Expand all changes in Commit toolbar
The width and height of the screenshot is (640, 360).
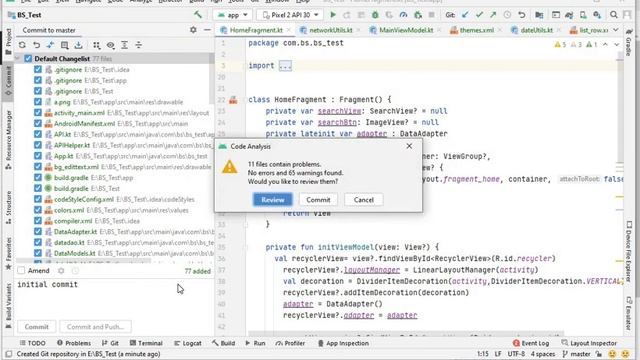[x=124, y=45]
